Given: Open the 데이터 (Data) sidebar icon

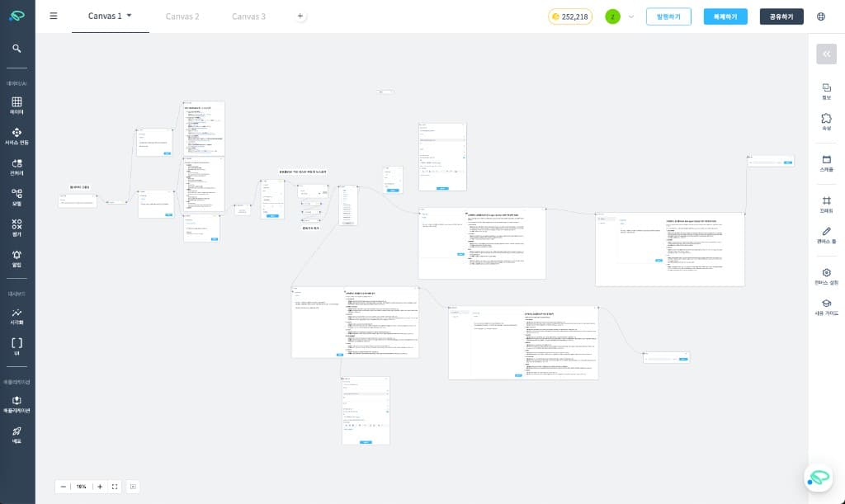Looking at the screenshot, I should [17, 103].
